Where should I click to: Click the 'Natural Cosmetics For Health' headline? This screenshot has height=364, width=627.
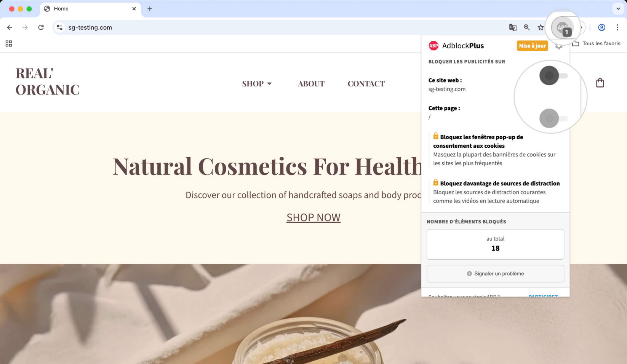(x=268, y=166)
